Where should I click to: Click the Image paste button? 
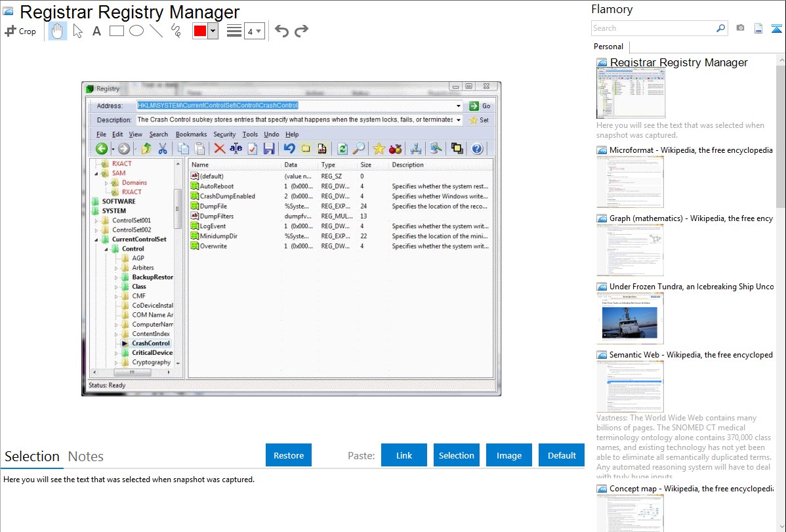pos(508,455)
